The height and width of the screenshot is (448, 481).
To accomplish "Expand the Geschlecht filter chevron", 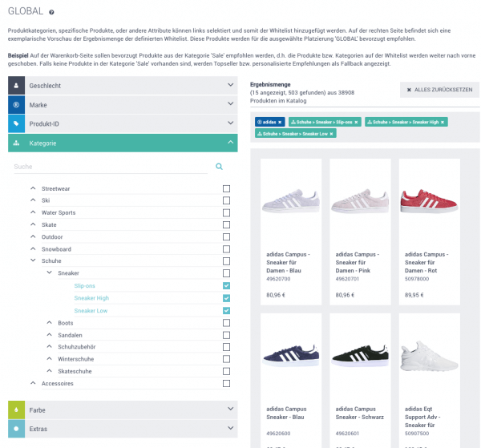I will [x=230, y=85].
